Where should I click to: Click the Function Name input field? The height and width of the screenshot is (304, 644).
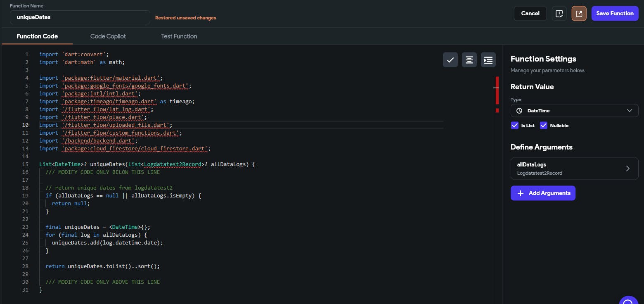[80, 17]
